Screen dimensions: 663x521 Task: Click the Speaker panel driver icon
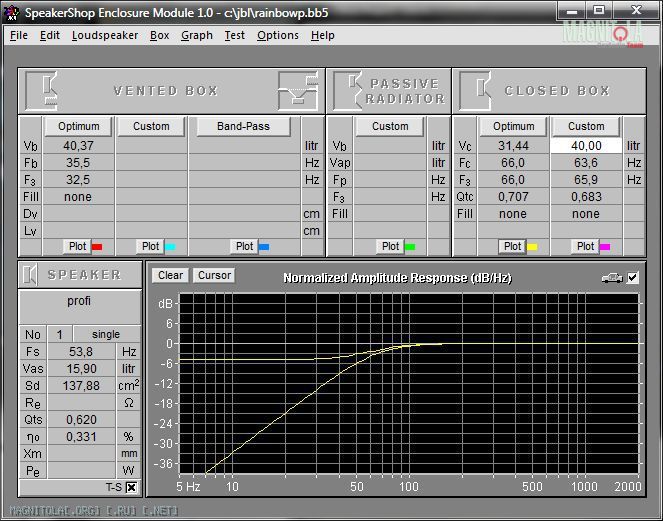[x=30, y=275]
